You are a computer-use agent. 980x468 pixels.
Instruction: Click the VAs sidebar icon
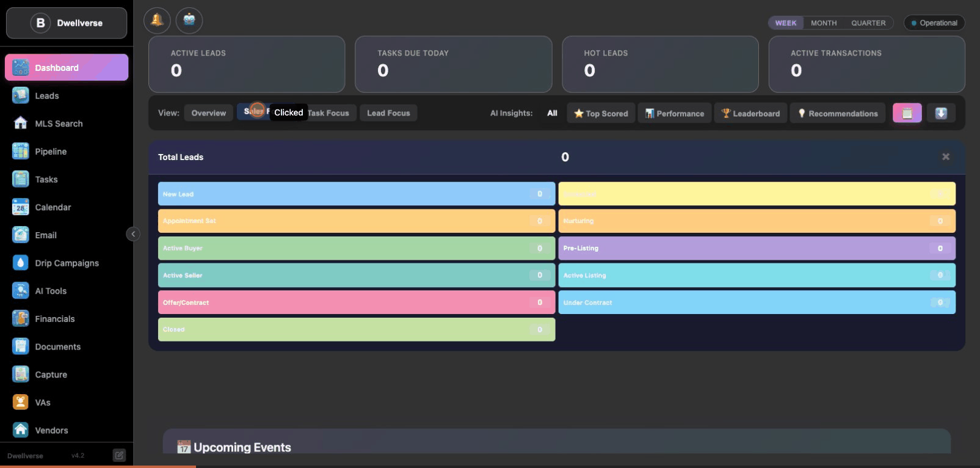(21, 403)
